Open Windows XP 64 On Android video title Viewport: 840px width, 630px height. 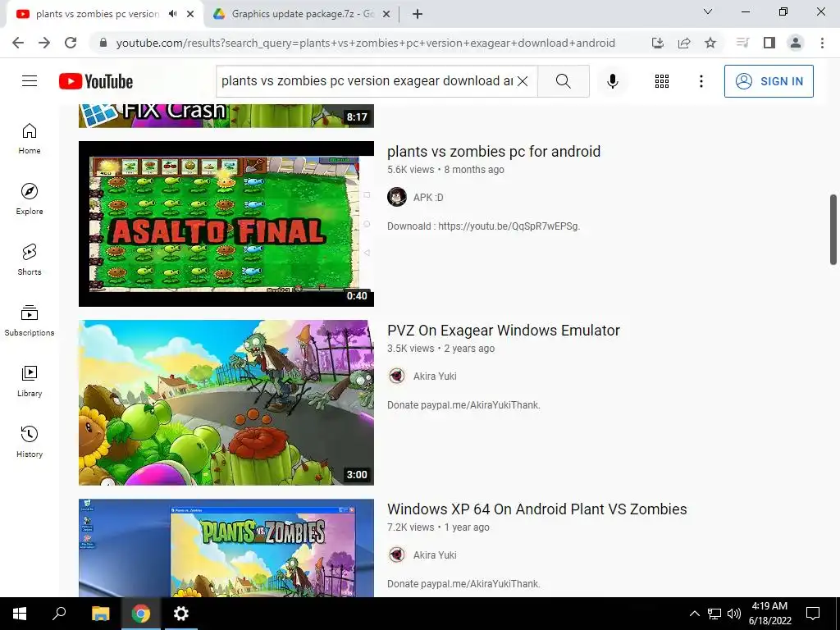tap(537, 509)
